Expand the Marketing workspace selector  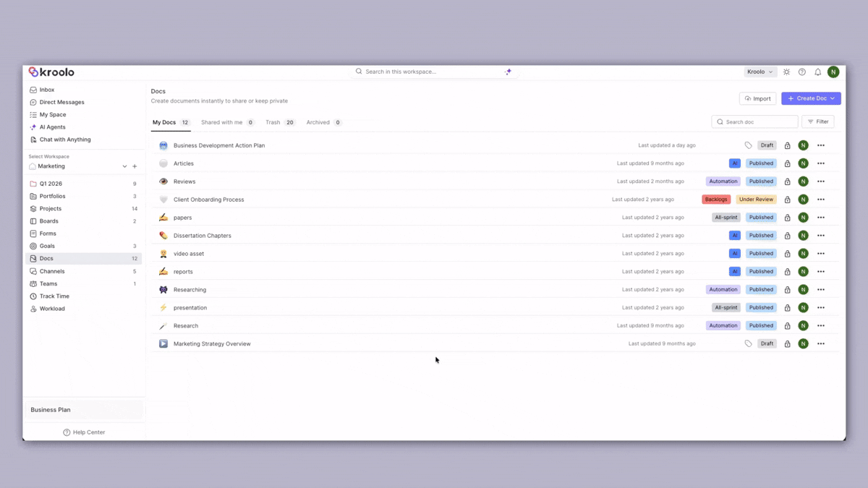tap(124, 166)
